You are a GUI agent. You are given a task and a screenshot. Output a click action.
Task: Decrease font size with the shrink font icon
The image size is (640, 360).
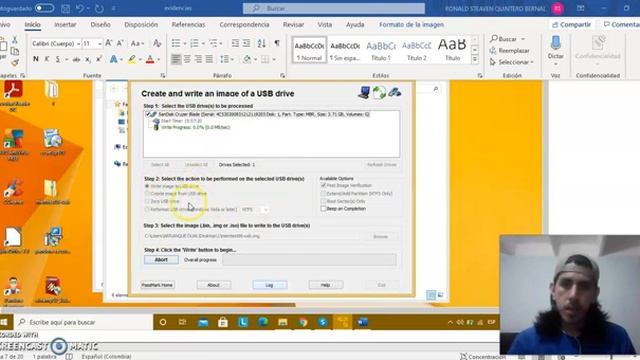pos(120,43)
